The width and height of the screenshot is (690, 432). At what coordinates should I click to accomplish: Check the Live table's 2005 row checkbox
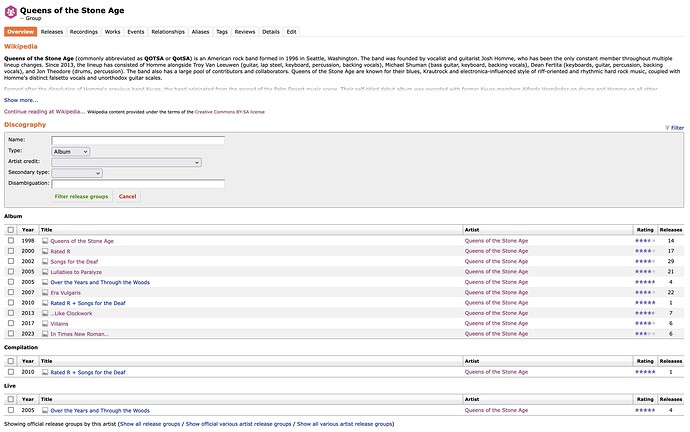tap(11, 410)
